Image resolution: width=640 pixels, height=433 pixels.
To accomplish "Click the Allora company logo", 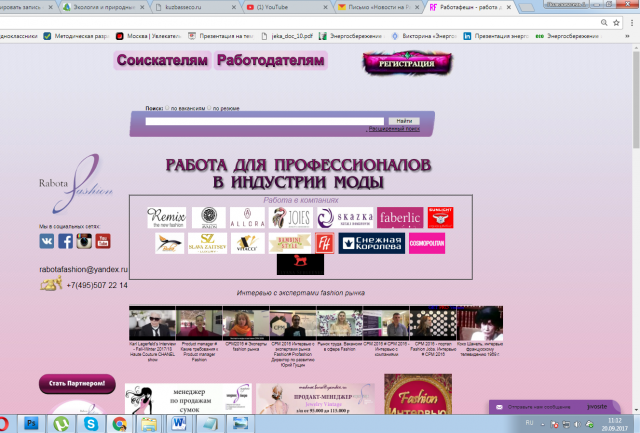I will coord(247,218).
